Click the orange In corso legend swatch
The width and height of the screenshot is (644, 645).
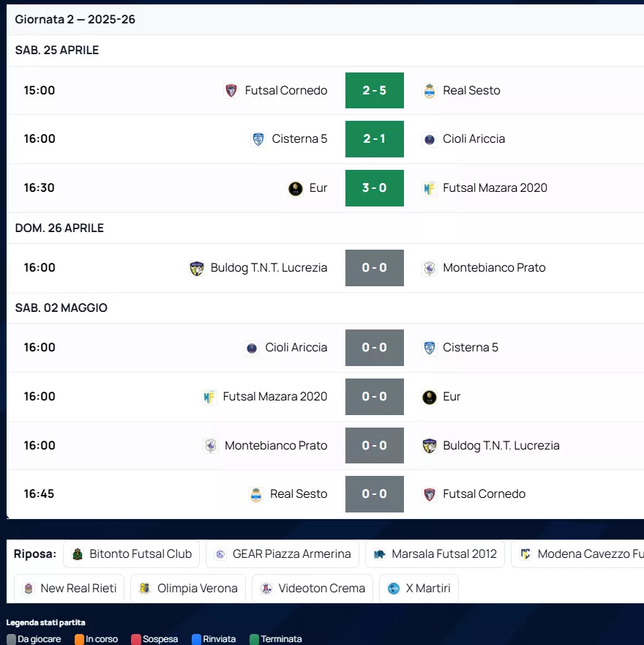click(x=79, y=639)
